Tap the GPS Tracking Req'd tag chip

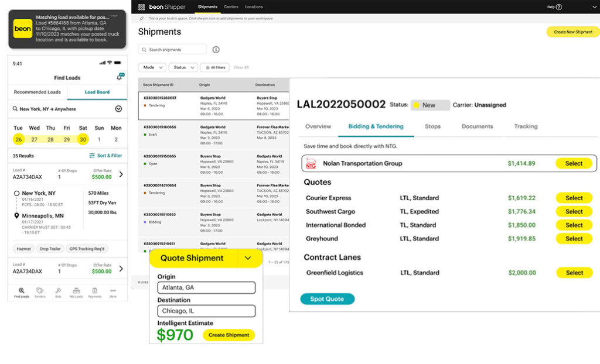click(87, 249)
